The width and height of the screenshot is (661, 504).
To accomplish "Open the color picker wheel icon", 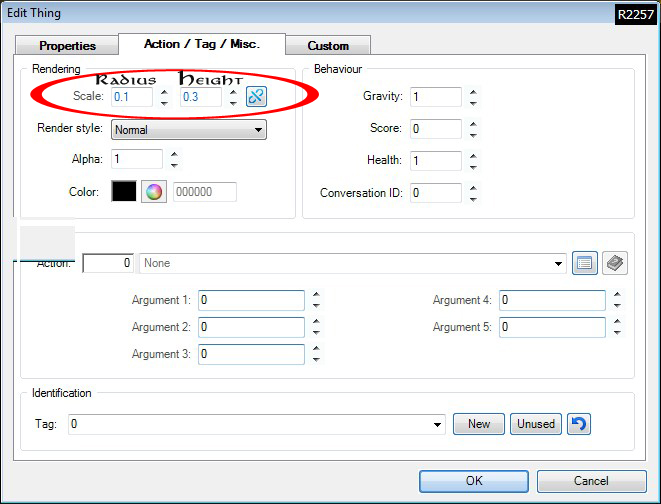I will pyautogui.click(x=154, y=192).
